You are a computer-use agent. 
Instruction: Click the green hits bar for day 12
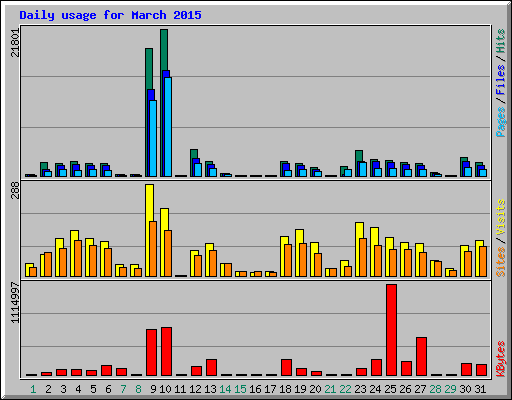pyautogui.click(x=194, y=154)
